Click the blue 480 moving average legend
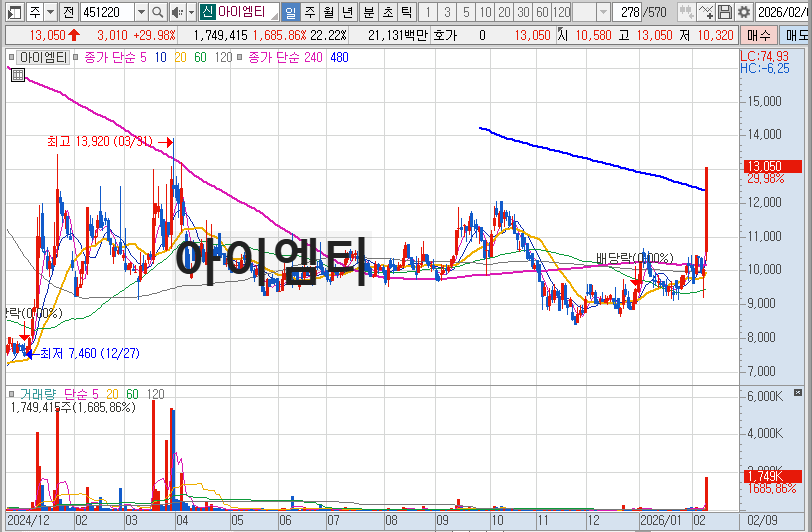812x532 pixels. [339, 57]
